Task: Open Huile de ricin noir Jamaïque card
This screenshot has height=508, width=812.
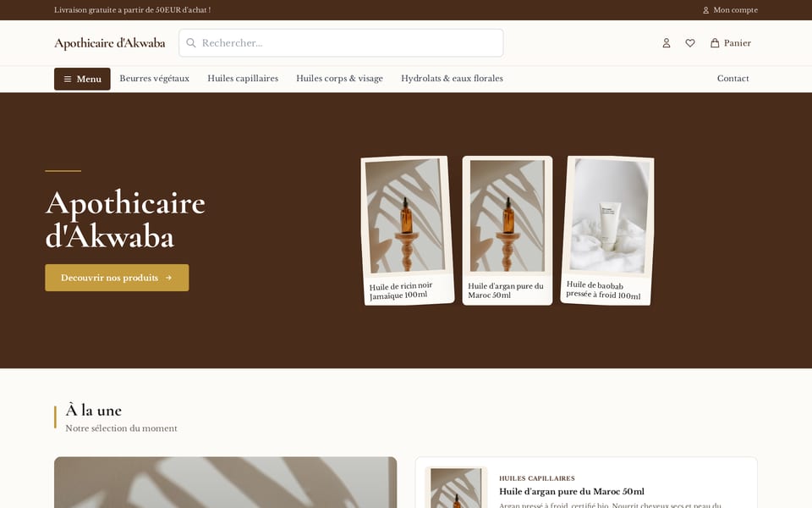Action: (x=408, y=230)
